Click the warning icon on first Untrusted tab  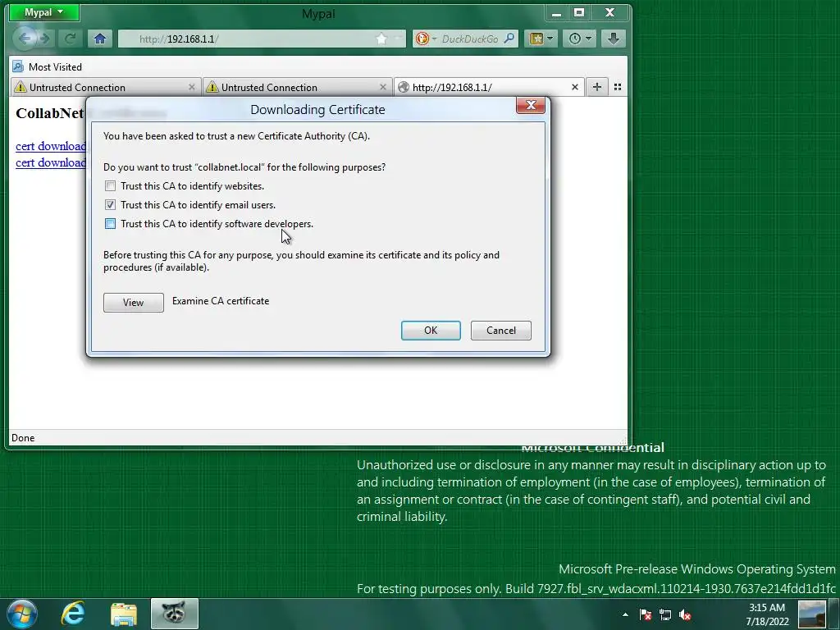pos(21,87)
